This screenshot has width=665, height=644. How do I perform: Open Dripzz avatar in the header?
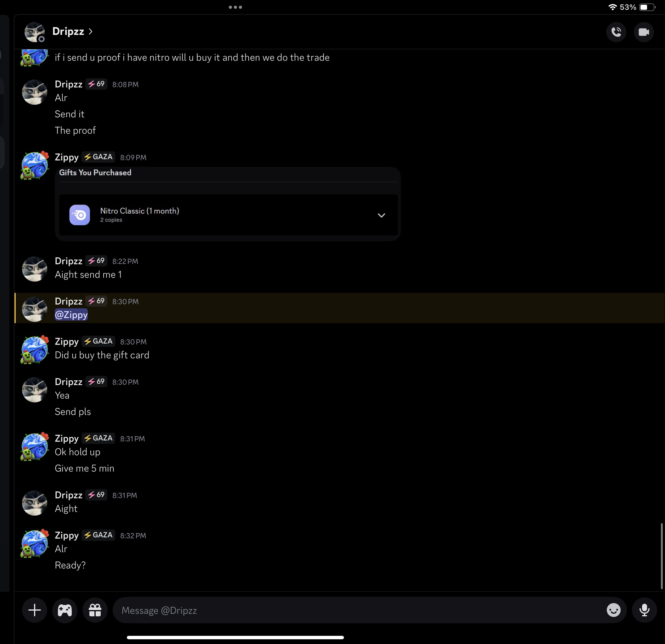tap(34, 32)
